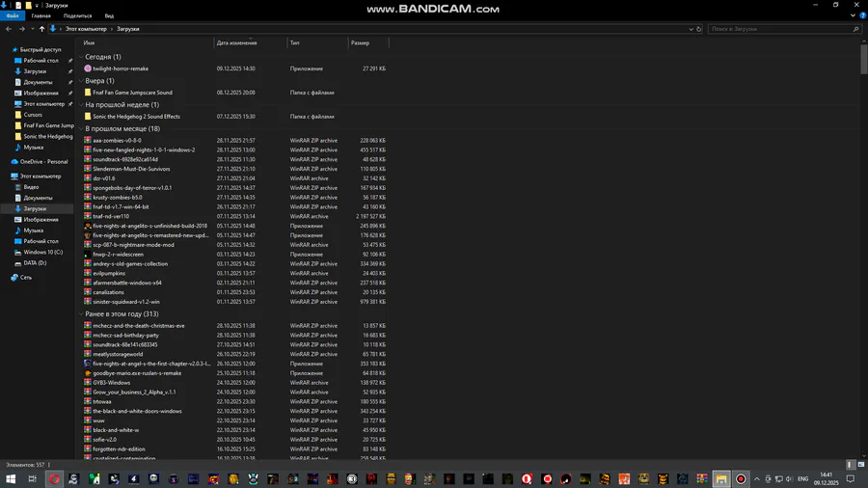The width and height of the screenshot is (868, 488).
Task: Select Grow_your_business_2_Alpha_v.1.1 file
Action: coord(134,392)
